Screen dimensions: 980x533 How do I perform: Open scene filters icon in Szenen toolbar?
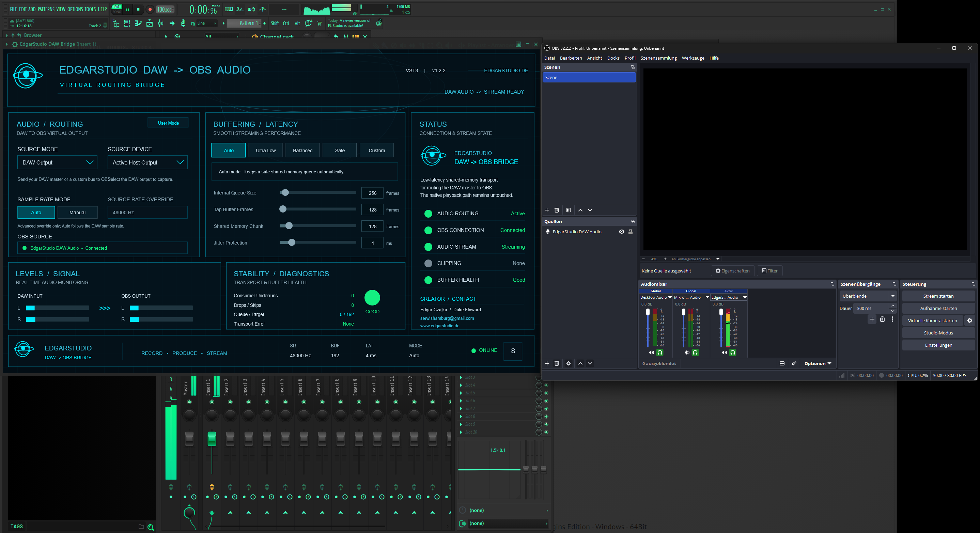(569, 210)
